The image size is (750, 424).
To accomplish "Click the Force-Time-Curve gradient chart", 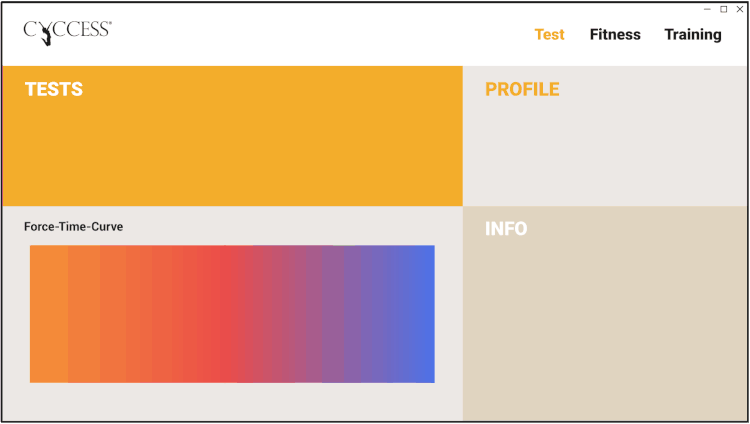I will (x=232, y=314).
